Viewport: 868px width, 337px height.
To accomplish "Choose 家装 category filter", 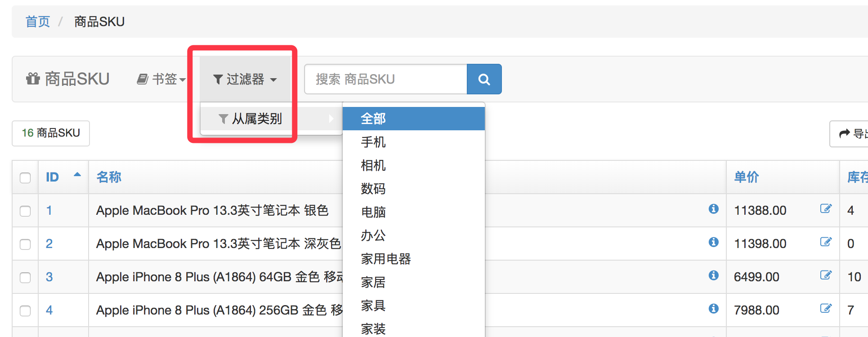I will 414,328.
